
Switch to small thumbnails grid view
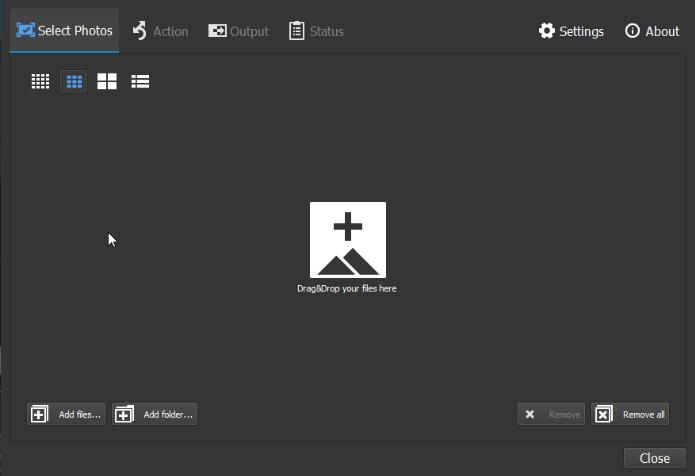[x=40, y=82]
